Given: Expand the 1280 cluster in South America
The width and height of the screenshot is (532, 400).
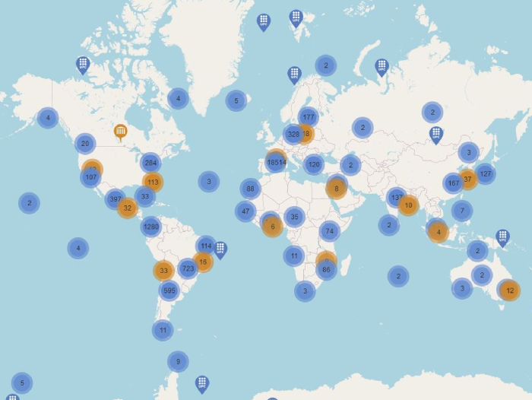Looking at the screenshot, I should tap(151, 227).
